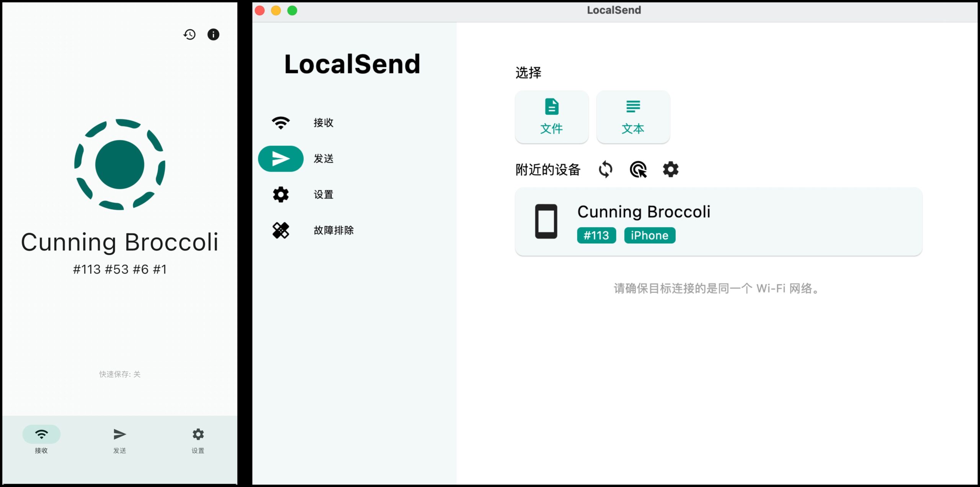The width and height of the screenshot is (980, 487).
Task: Open 接收 in the desktop sidebar
Action: click(354, 123)
